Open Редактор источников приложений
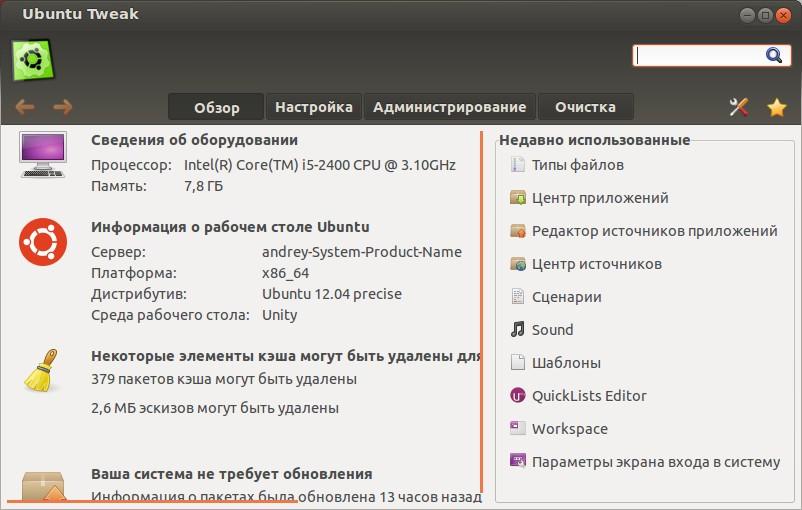 654,231
